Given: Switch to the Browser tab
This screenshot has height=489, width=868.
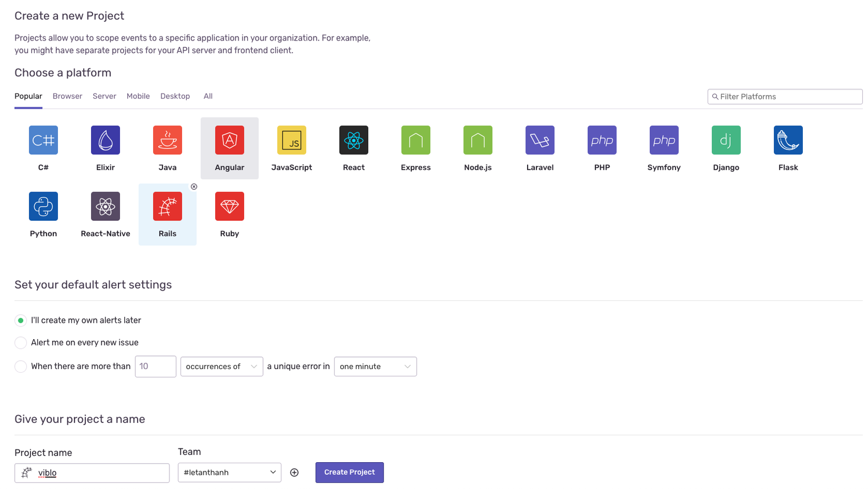Looking at the screenshot, I should [67, 96].
